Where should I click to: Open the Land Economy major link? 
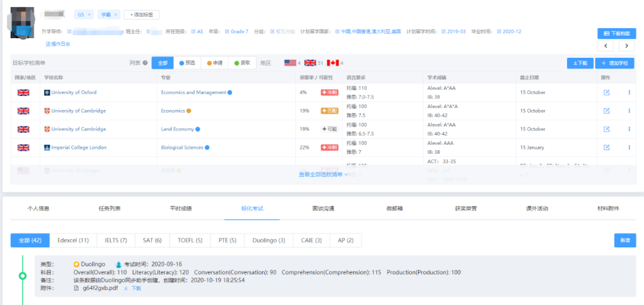pos(178,129)
